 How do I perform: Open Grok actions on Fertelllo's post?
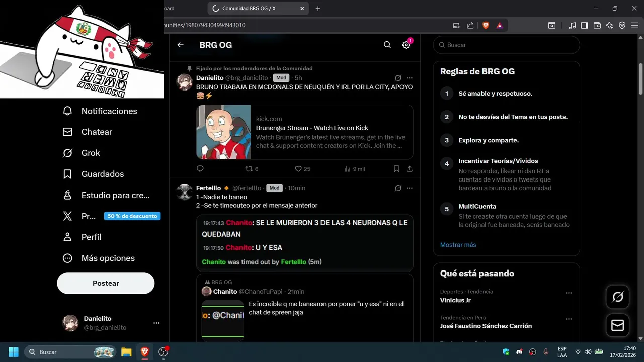[x=398, y=188]
